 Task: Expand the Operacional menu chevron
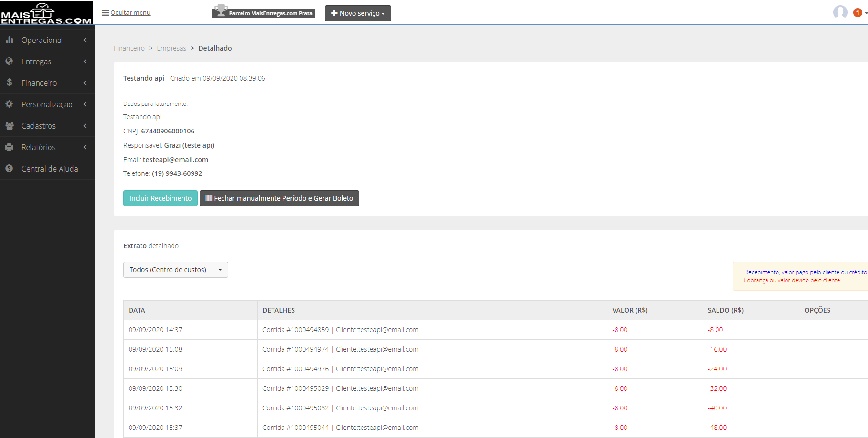click(85, 40)
